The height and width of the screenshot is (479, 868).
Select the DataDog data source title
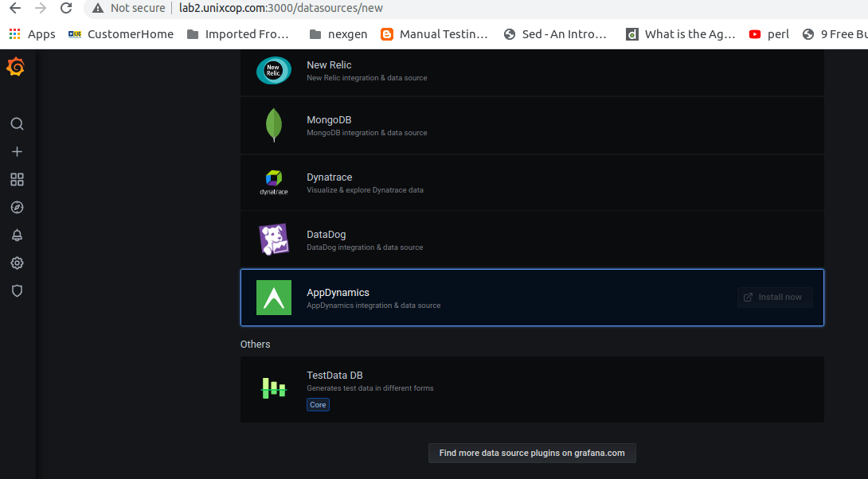[326, 235]
